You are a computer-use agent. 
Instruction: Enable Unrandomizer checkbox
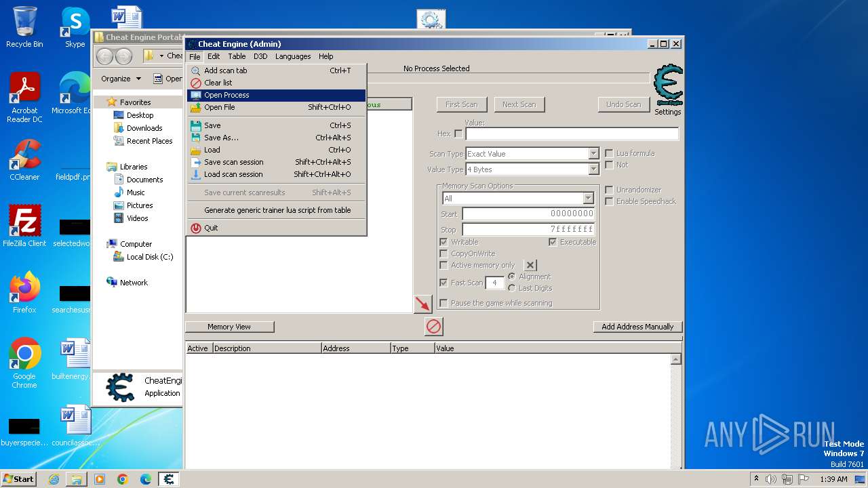click(x=609, y=190)
